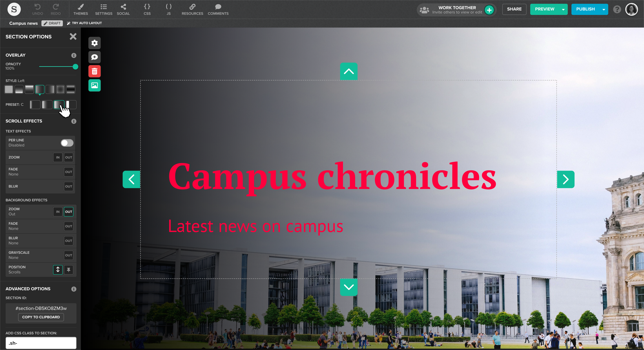
Task: Open the CSS editor icon
Action: [147, 9]
